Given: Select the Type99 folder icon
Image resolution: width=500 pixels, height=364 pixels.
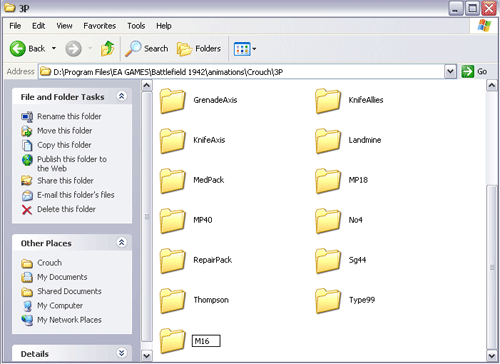Looking at the screenshot, I should tap(328, 301).
